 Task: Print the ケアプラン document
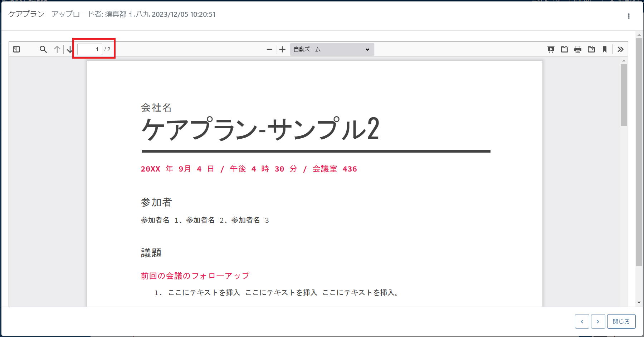click(x=578, y=49)
